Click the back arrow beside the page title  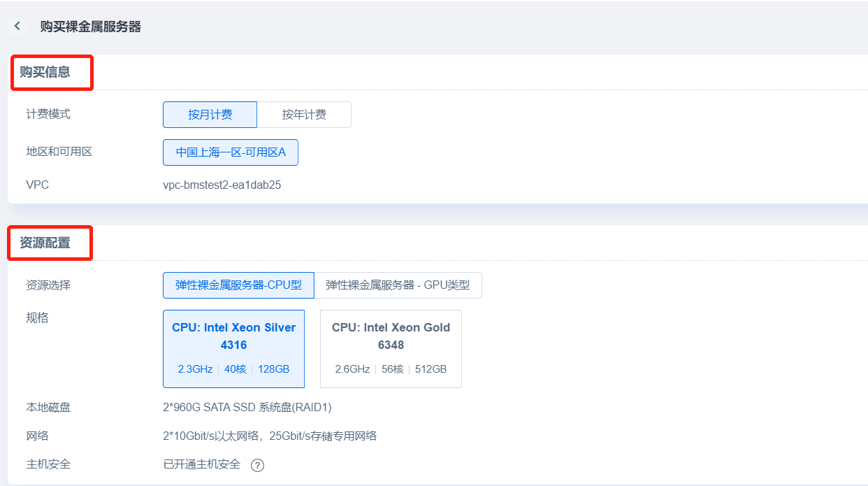(x=17, y=27)
